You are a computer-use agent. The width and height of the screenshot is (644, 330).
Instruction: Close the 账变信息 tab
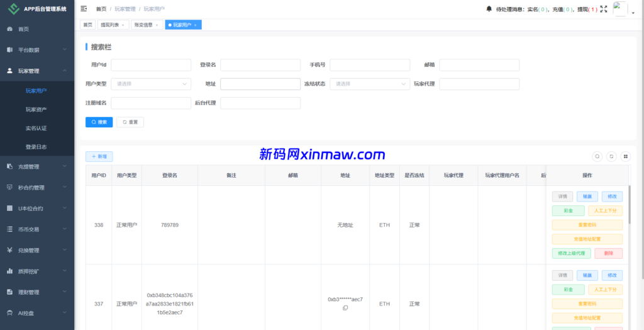[x=157, y=25]
